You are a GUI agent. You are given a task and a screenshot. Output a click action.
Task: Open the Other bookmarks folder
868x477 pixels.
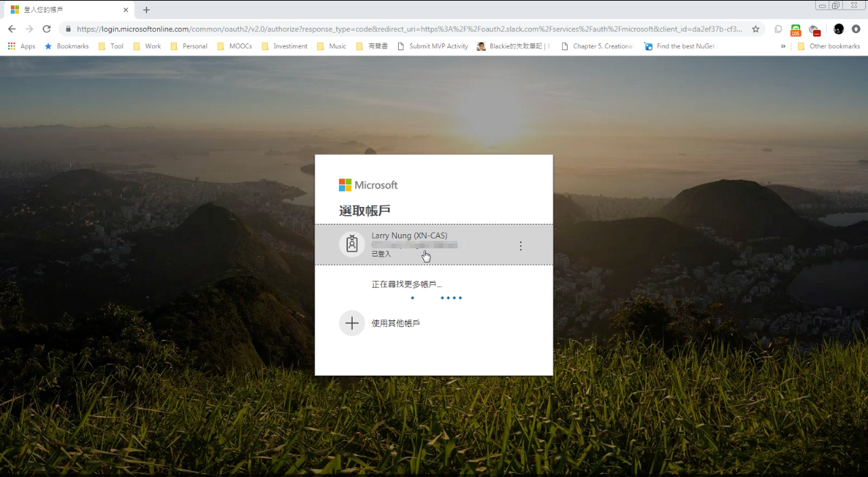pos(829,46)
